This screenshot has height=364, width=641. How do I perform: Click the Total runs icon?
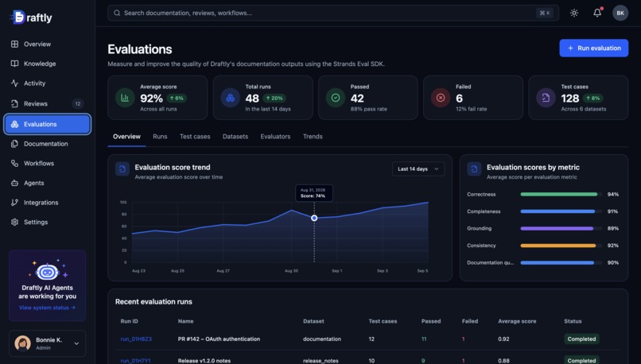point(230,98)
